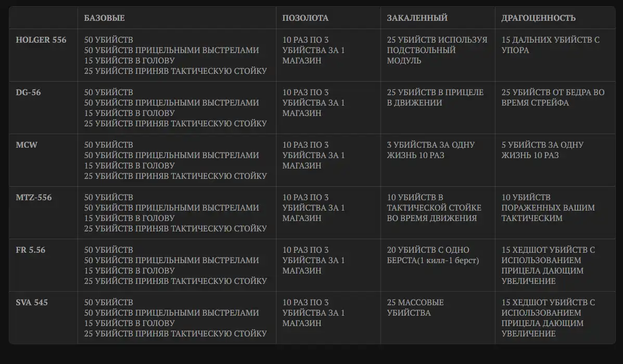This screenshot has height=364, width=623.
Task: Click the ТАКТИЧЕСКОЙ СТОЙКЕ ВО ВРЕМЯ ДВИЖЕНИЯ cell
Action: point(434,207)
